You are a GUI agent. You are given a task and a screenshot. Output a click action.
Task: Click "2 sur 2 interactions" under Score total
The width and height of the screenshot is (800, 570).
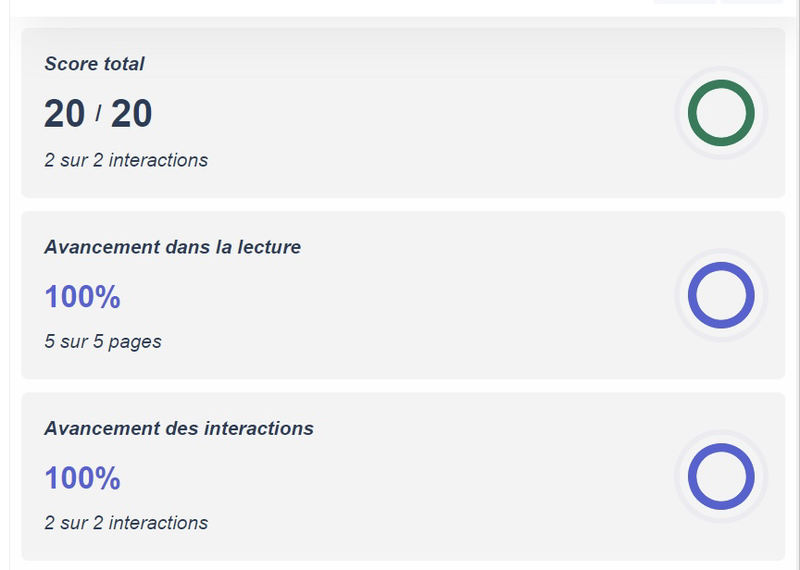(x=126, y=160)
